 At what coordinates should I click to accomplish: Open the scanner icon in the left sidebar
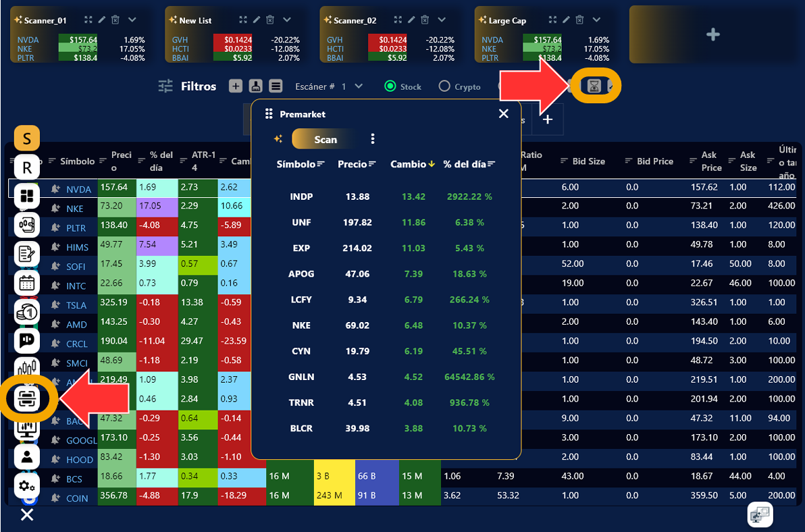(x=28, y=399)
